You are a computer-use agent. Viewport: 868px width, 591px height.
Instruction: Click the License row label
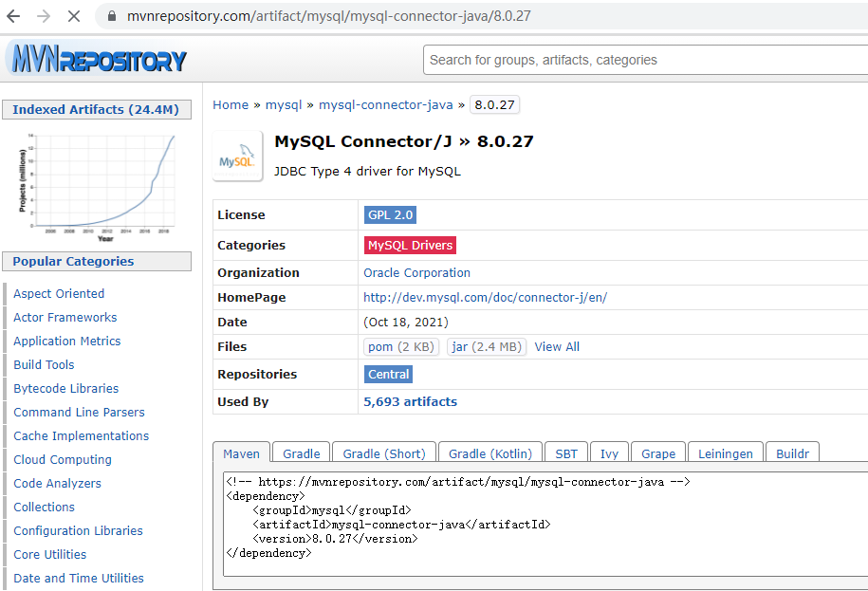241,214
